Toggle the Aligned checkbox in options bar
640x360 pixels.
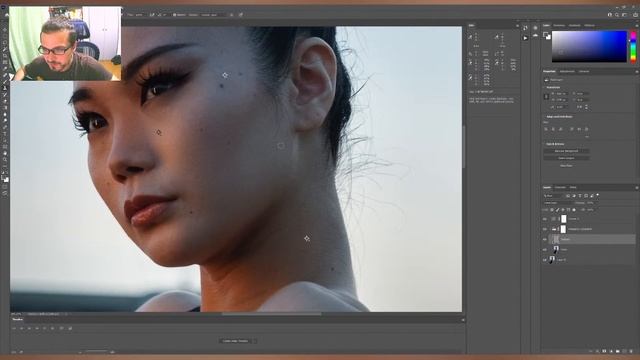174,15
